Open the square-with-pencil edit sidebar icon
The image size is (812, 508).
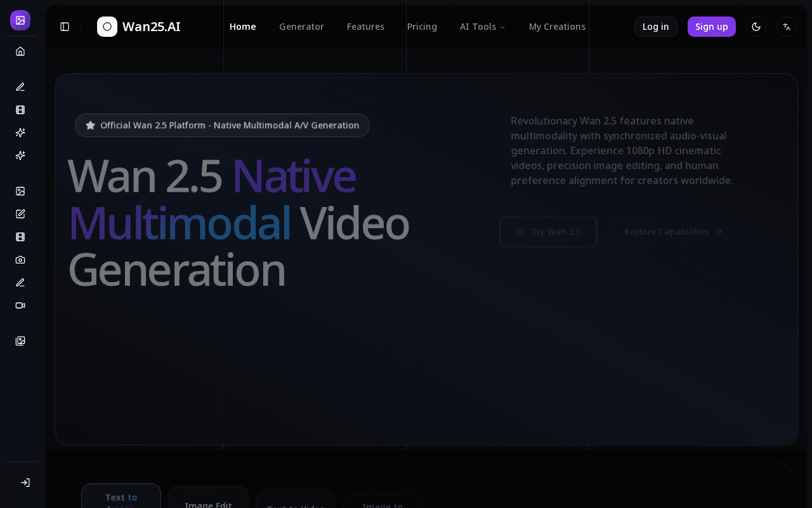click(x=20, y=214)
